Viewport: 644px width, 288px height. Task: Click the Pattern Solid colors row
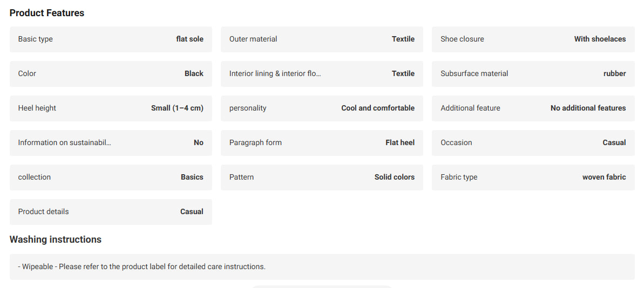(x=322, y=177)
